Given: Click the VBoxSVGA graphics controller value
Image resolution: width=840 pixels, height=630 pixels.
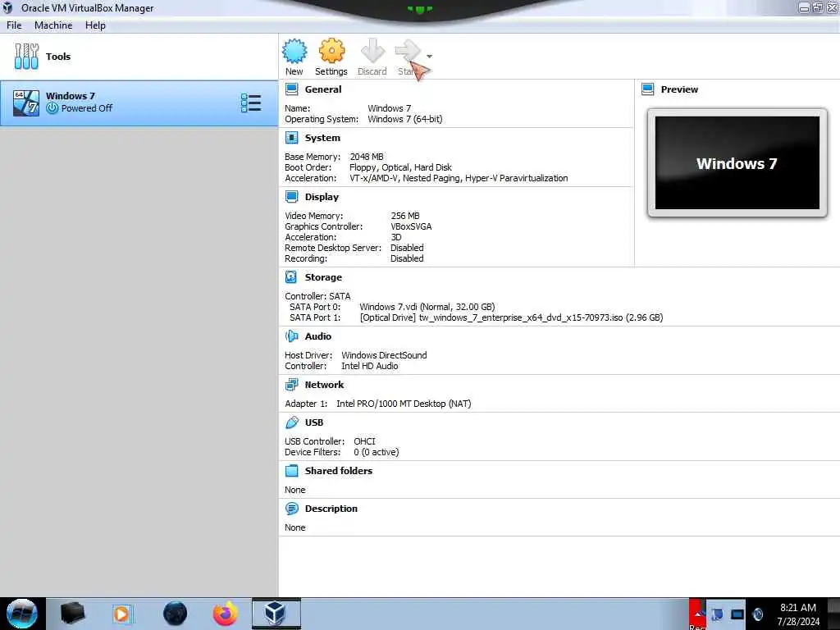Looking at the screenshot, I should click(411, 226).
